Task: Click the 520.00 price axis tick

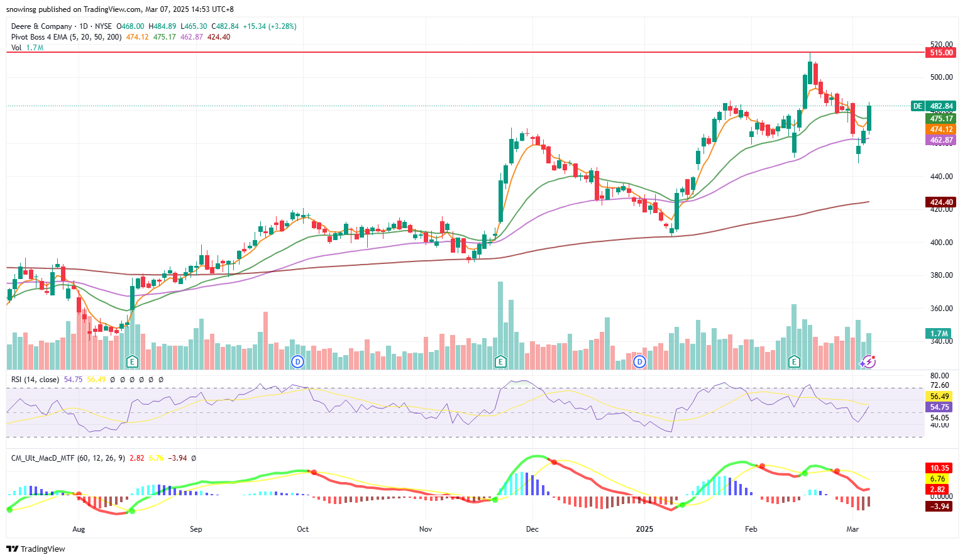Action: click(x=941, y=45)
